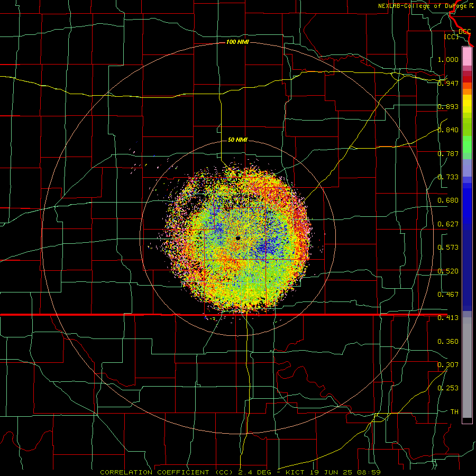
Task: Select the 0.627 legend value
Action: [448, 224]
